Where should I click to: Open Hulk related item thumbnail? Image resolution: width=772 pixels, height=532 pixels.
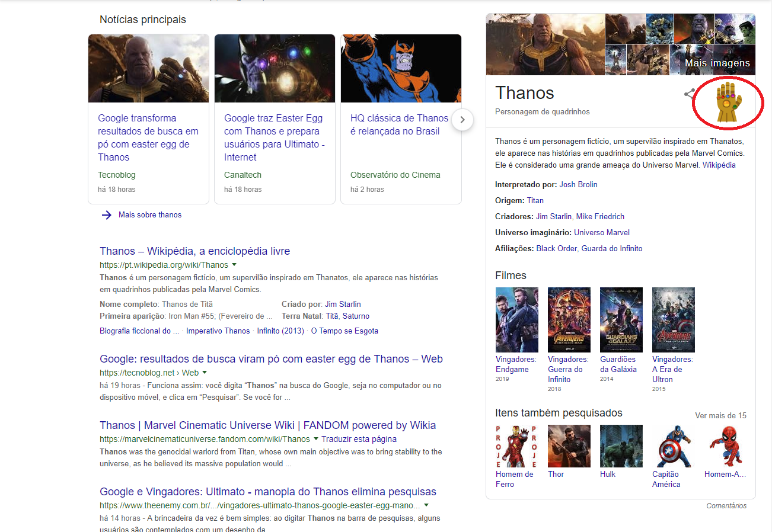tap(621, 446)
